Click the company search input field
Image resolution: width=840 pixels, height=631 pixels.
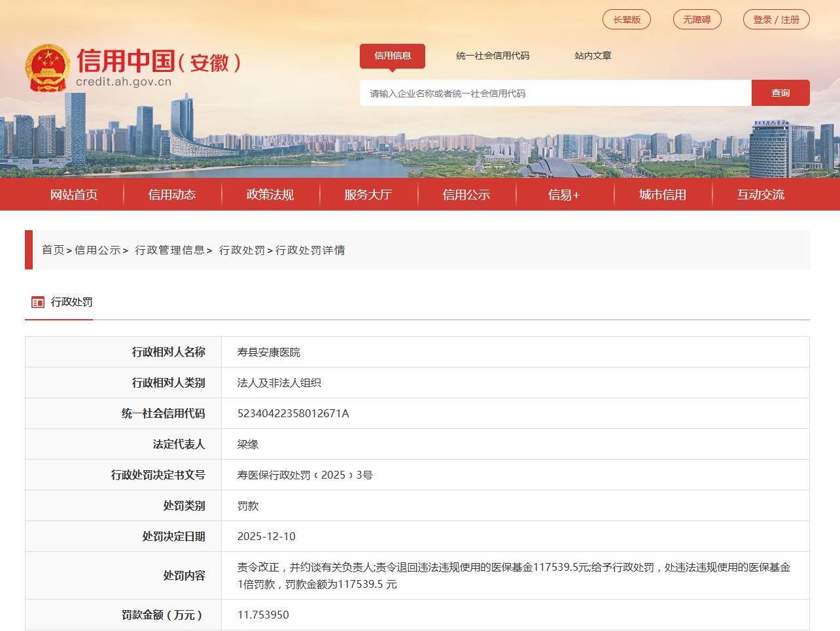(556, 93)
